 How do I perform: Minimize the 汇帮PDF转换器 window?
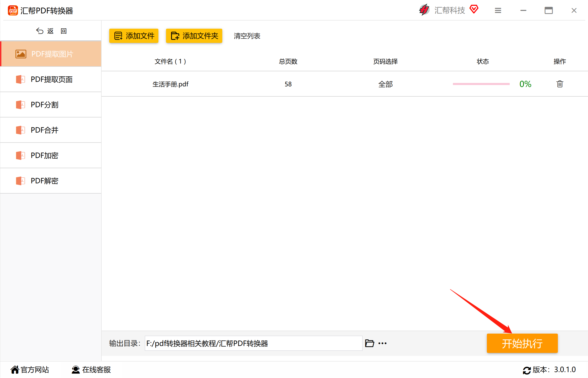tap(523, 10)
